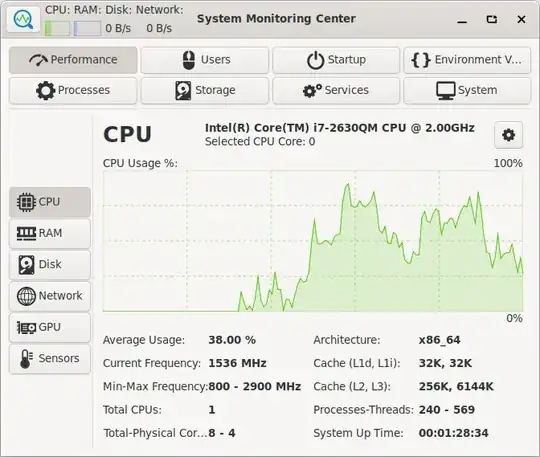Switch to the Services tab
Viewport: 540px width, 457px height.
coord(336,91)
